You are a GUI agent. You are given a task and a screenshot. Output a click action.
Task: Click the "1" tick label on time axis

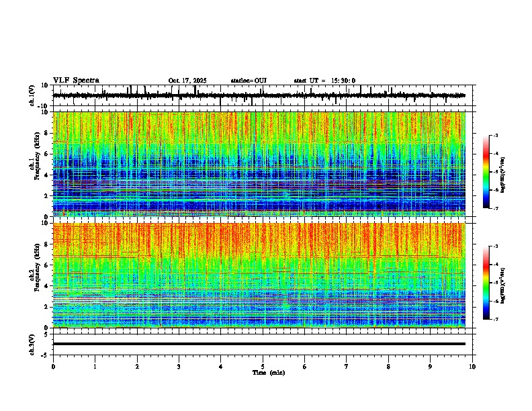pos(95,367)
